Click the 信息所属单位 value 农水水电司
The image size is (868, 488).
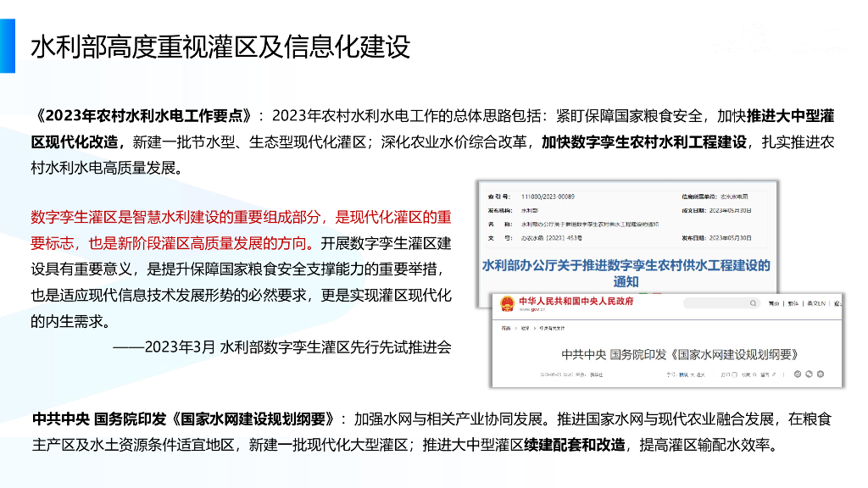pos(734,197)
